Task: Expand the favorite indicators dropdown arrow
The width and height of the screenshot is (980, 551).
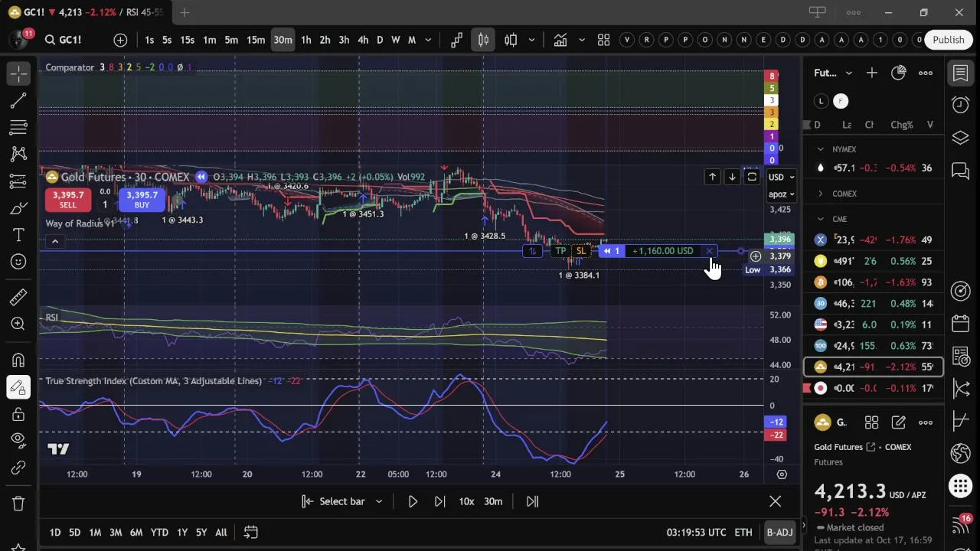Action: coord(582,40)
